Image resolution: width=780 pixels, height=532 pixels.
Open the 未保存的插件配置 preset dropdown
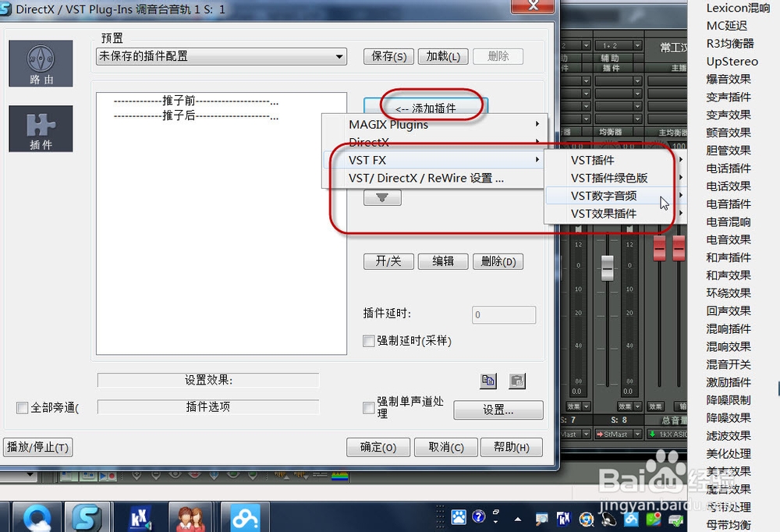click(x=339, y=56)
